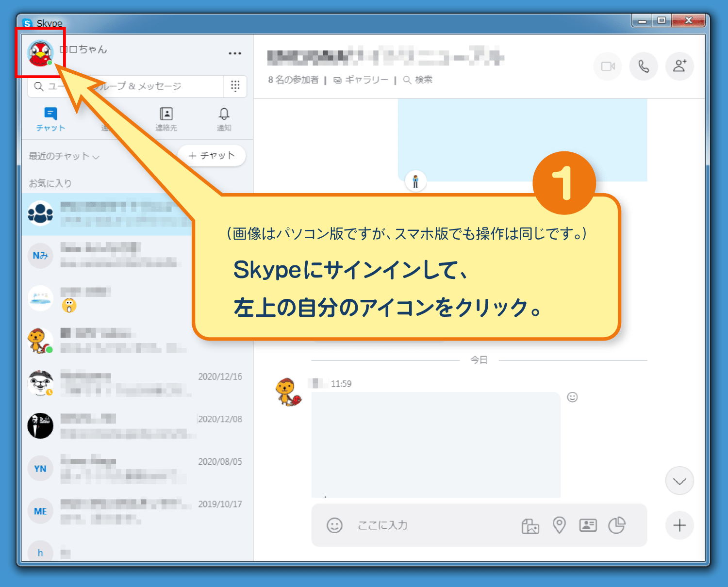Maximize the Skype window

click(661, 20)
